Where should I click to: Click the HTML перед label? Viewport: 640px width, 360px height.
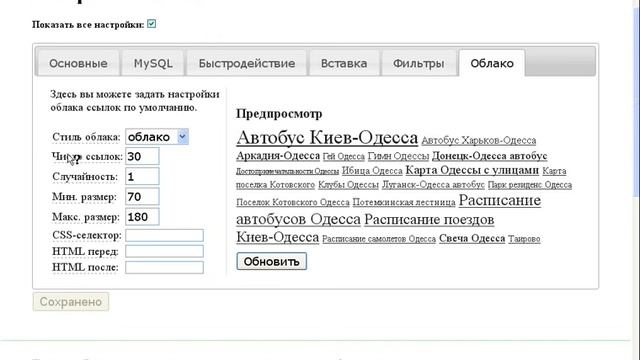pyautogui.click(x=85, y=251)
